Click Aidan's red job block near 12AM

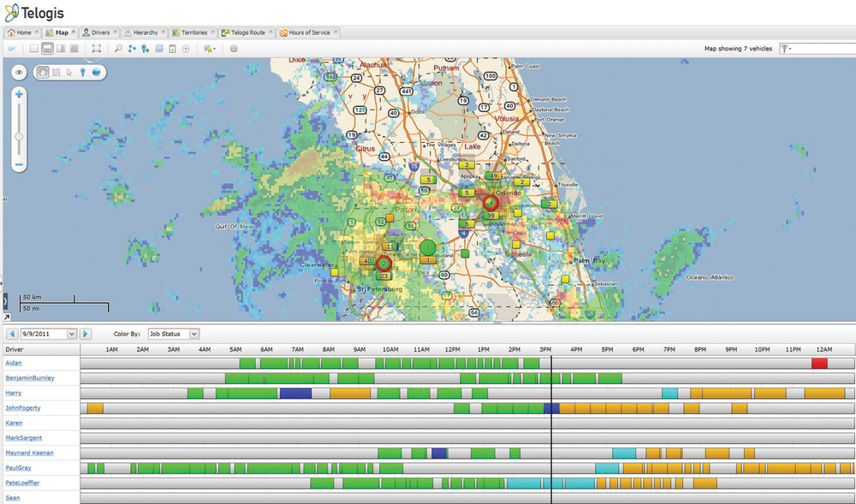pos(819,364)
